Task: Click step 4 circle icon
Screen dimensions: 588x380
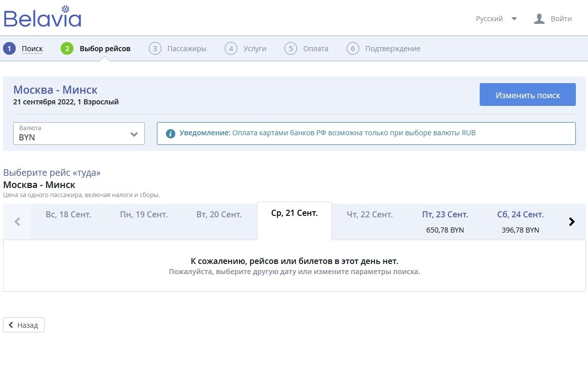Action: [x=231, y=49]
